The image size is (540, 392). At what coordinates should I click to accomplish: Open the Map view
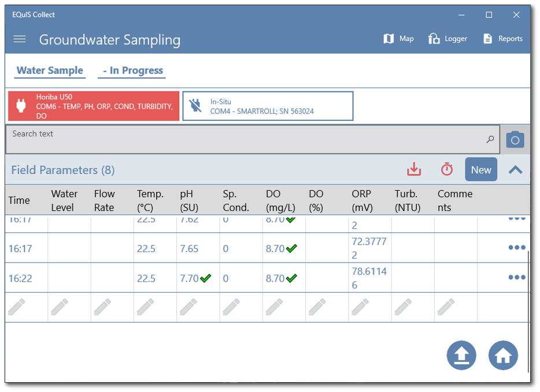click(398, 38)
